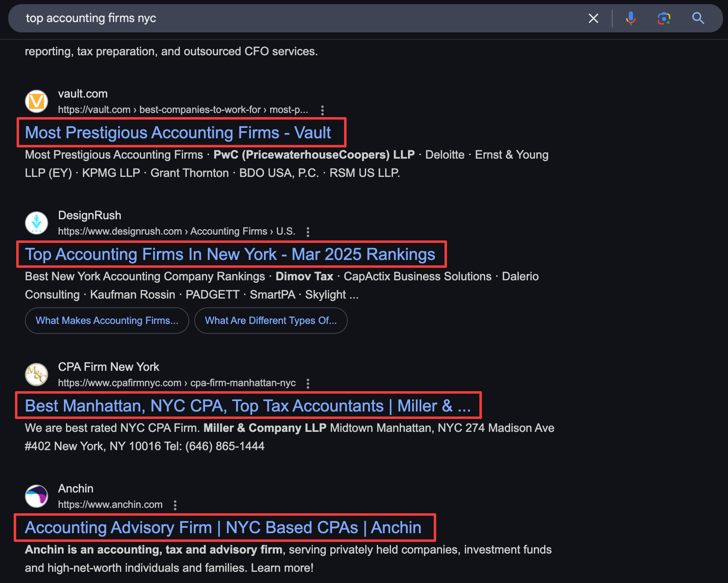Click the DesignRush site favicon

(37, 223)
